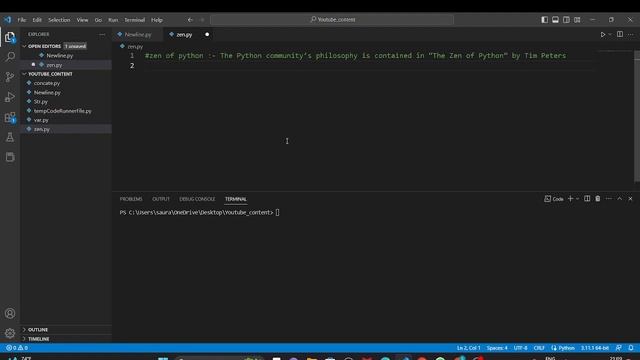Switch to the Newline.py editor tab
Image resolution: width=640 pixels, height=360 pixels.
pos(138,35)
